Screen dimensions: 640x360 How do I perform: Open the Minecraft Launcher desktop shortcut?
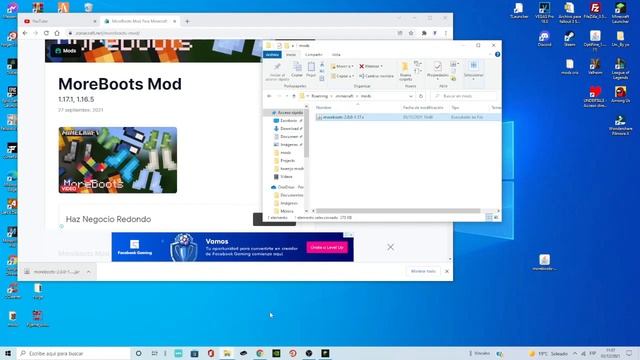pos(620,12)
